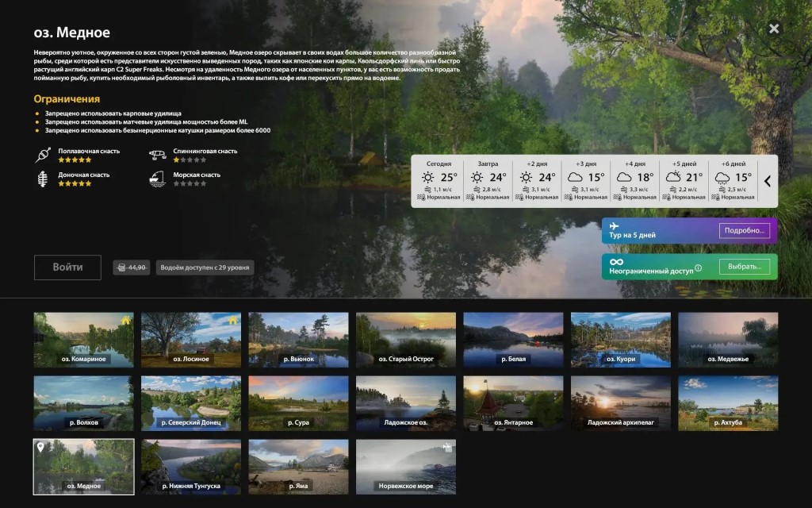
Task: Click the airplane icon on tour banner
Action: pyautogui.click(x=615, y=226)
